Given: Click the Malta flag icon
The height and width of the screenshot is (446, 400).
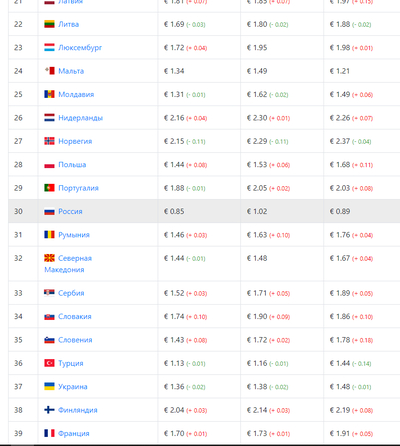Looking at the screenshot, I should (x=49, y=71).
